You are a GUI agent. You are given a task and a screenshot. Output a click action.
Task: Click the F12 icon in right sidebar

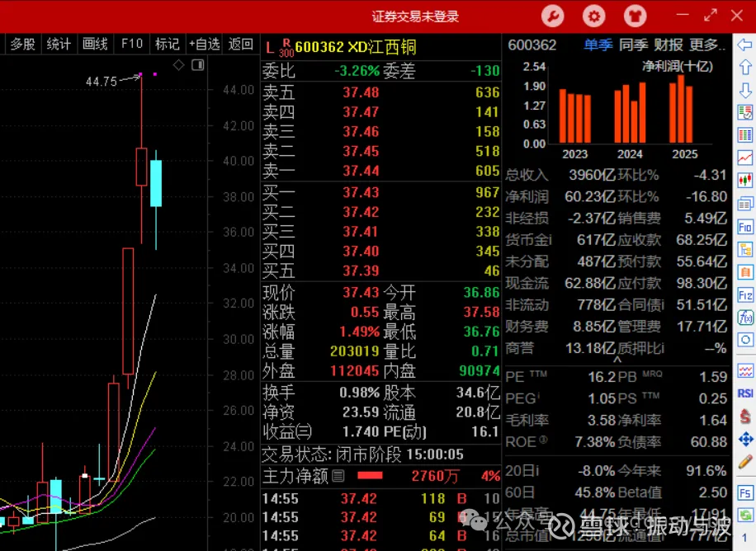pos(745,295)
